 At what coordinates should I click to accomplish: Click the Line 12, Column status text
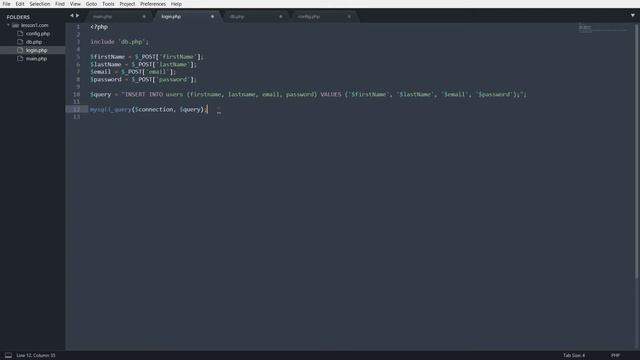[x=36, y=356]
